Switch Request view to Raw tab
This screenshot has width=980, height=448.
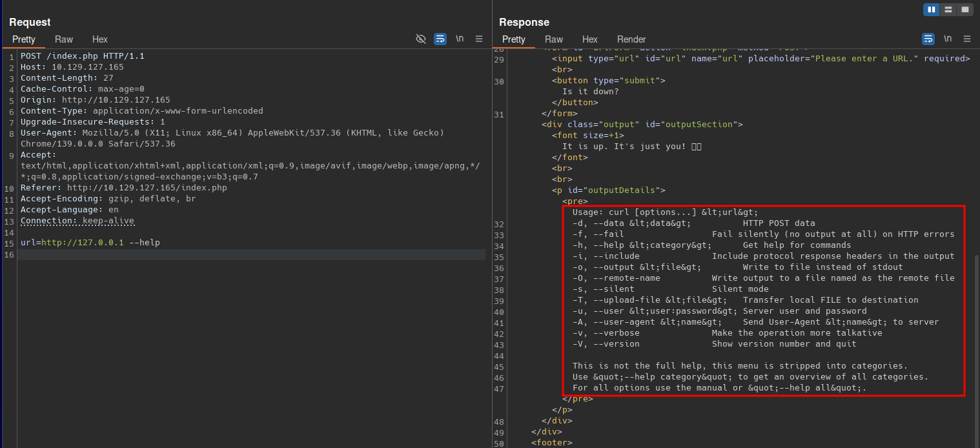tap(64, 39)
